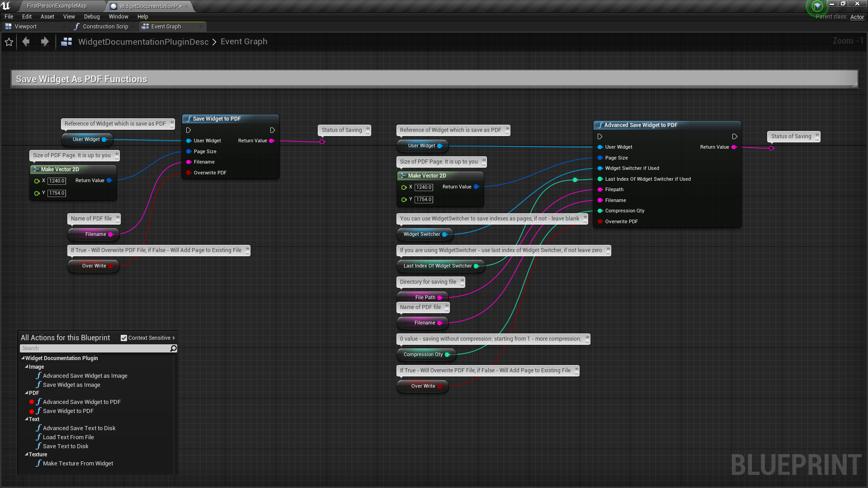Screen dimensions: 868x488
Task: Click reroute node under right Status of Saving
Action: [771, 148]
